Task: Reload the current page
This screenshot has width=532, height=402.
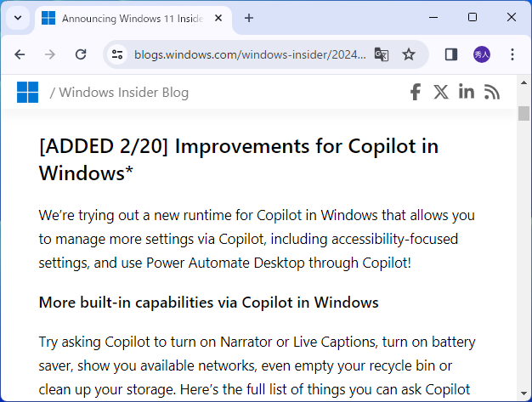Action: click(x=81, y=54)
